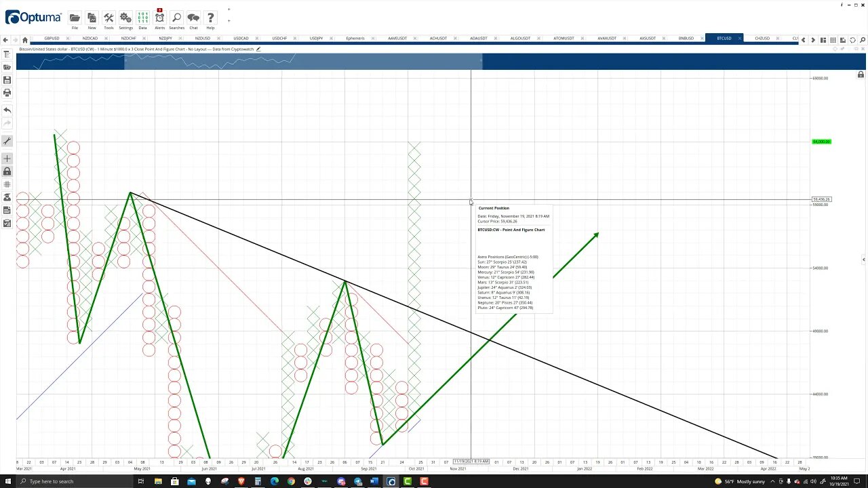The image size is (868, 488).
Task: Switch to the Ephemeris tab
Action: click(x=355, y=39)
